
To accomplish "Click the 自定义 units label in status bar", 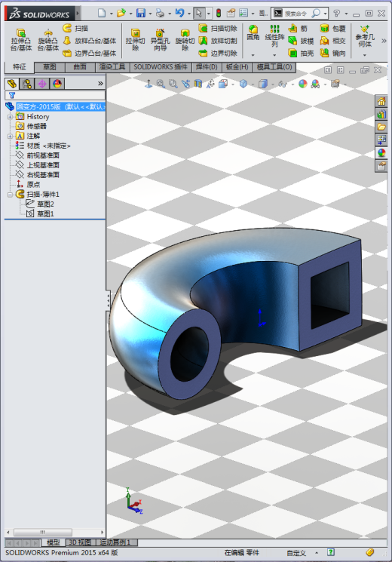I will click(x=296, y=553).
